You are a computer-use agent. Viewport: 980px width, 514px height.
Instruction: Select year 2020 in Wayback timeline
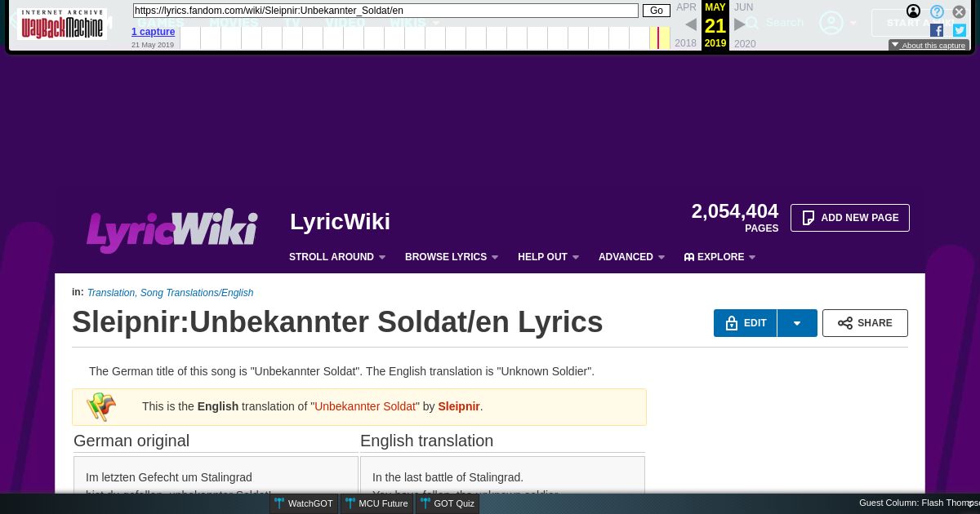745,43
